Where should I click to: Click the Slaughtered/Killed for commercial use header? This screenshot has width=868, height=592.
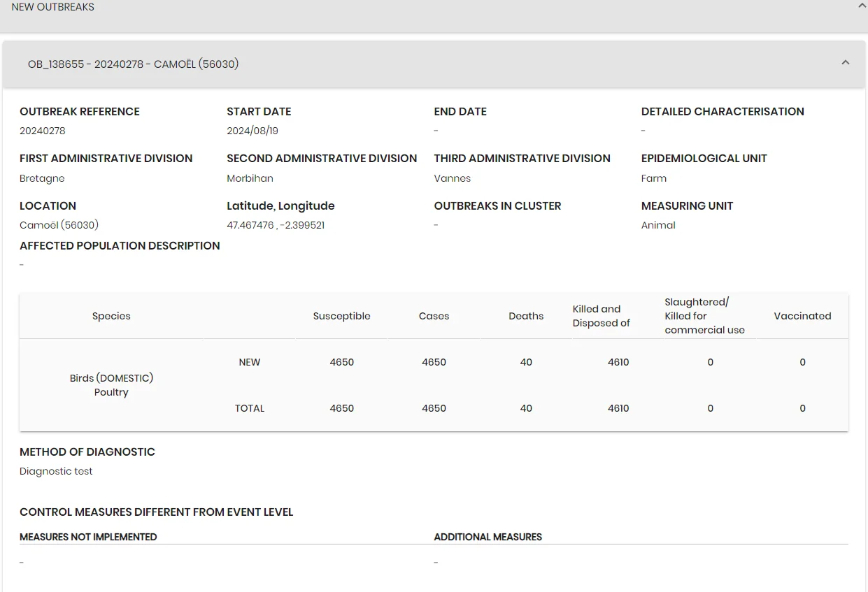(x=704, y=316)
